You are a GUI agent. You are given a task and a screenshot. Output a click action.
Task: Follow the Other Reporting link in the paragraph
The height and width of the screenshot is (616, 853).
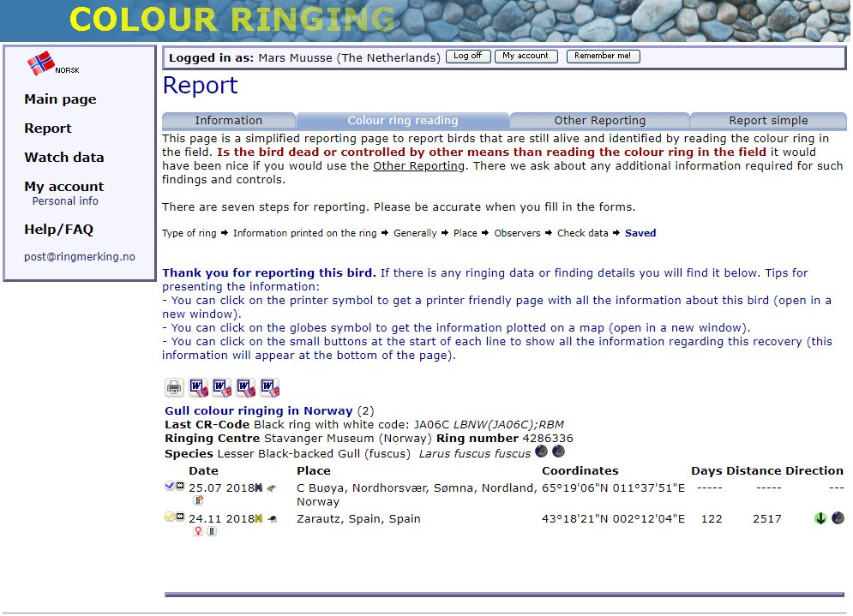(x=418, y=166)
